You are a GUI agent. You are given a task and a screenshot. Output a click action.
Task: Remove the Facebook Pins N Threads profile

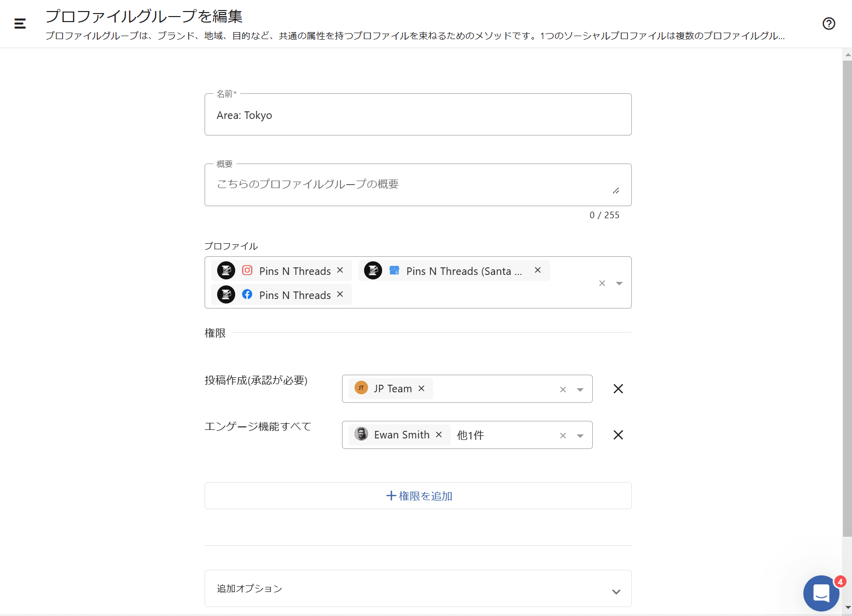[x=340, y=294]
